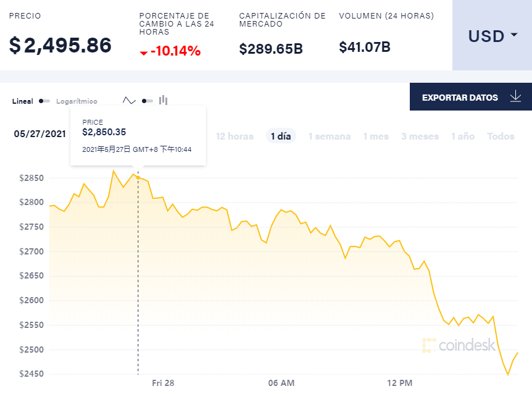The image size is (532, 394).
Task: Toggle Lineal/Logarítmico scale switch
Action: (x=44, y=101)
